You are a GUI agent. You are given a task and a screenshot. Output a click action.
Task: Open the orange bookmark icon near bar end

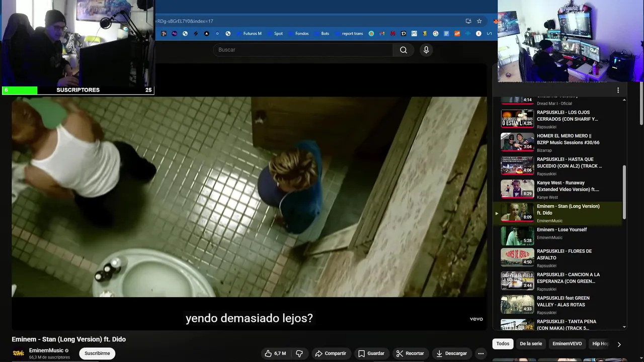coord(457,34)
